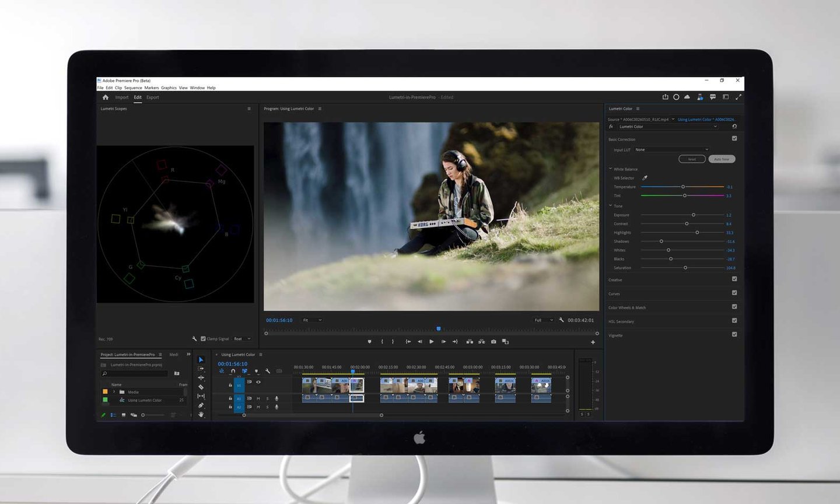Click the Temperature slider handle
The image size is (840, 504).
683,187
